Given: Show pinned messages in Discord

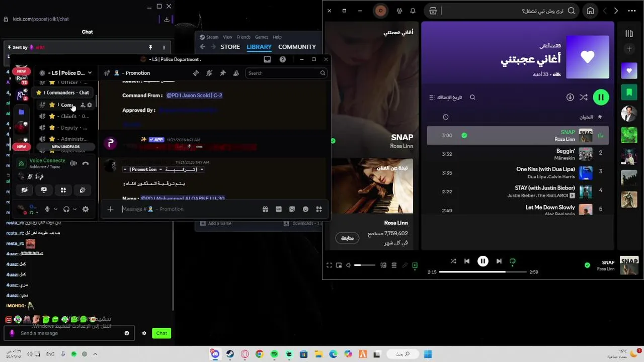Looking at the screenshot, I should click(223, 73).
